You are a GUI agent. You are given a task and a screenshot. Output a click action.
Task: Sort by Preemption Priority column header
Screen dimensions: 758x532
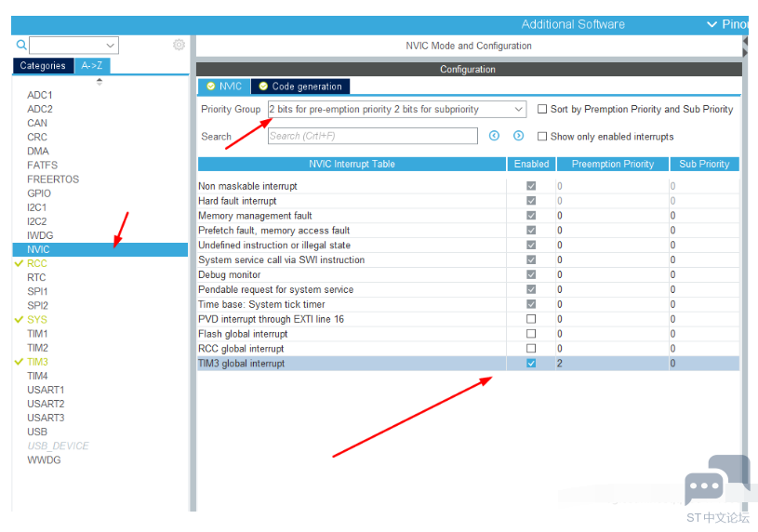(612, 164)
